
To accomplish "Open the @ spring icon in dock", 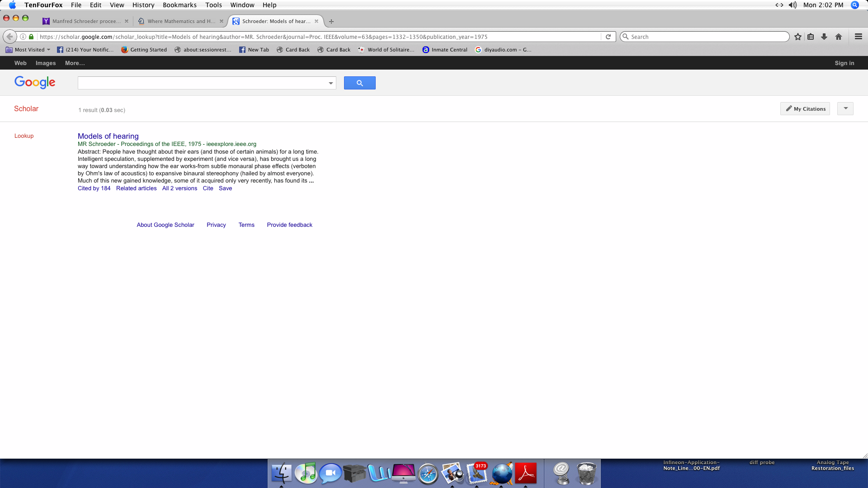I will tap(561, 473).
